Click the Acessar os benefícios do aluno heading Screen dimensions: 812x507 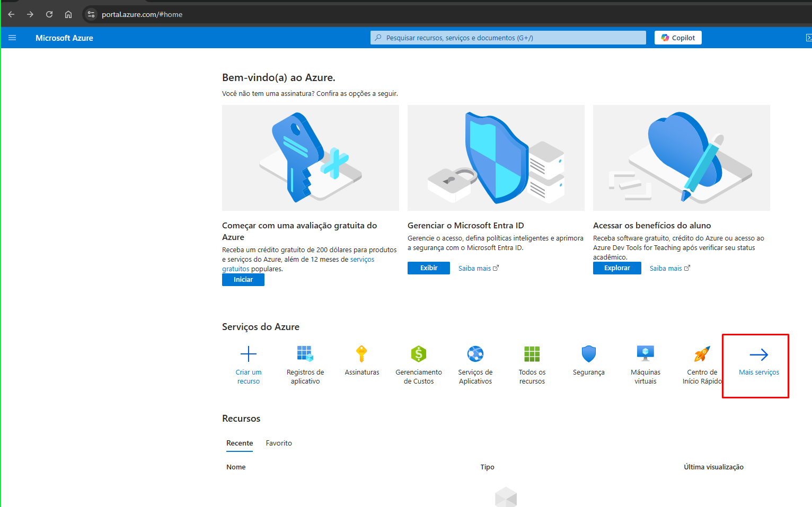[652, 225]
